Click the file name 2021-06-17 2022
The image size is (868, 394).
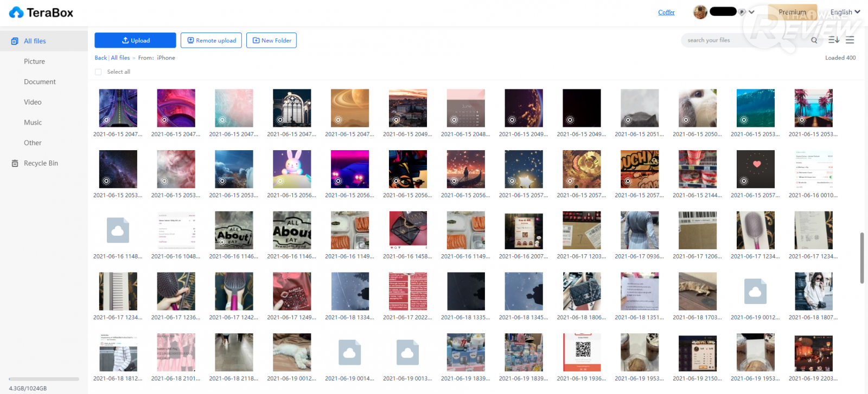point(408,318)
